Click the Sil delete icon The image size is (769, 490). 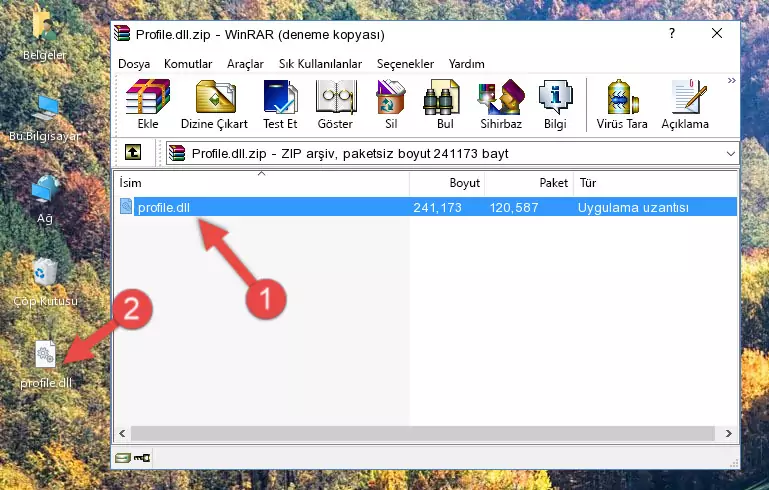click(391, 104)
